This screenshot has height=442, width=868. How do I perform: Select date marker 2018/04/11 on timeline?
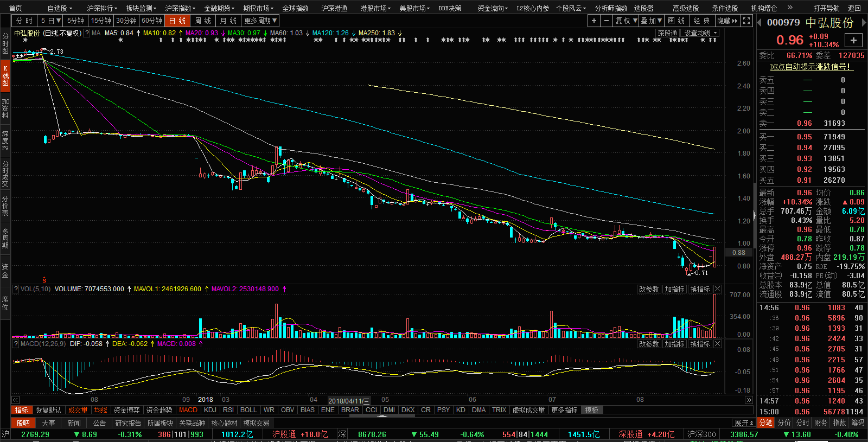click(348, 401)
